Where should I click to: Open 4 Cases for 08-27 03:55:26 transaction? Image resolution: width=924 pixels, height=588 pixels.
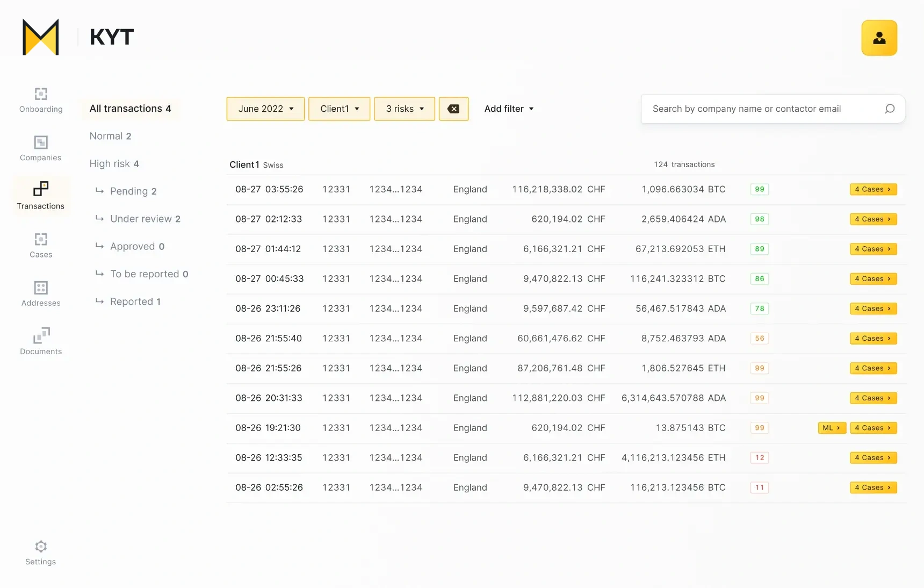873,189
